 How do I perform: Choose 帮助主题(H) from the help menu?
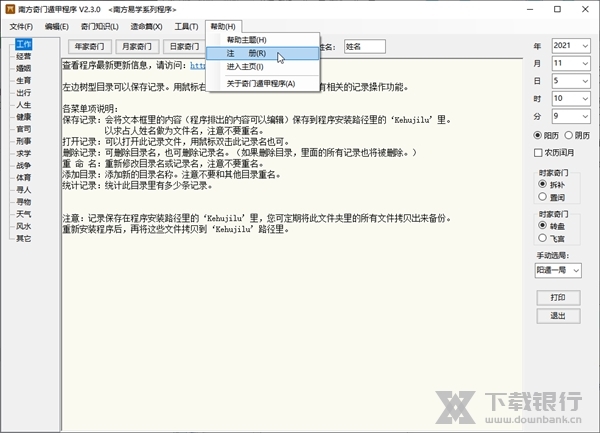coord(262,40)
